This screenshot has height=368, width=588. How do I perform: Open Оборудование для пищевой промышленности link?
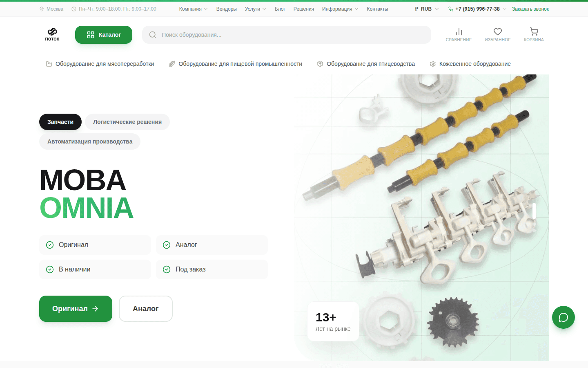tap(240, 64)
